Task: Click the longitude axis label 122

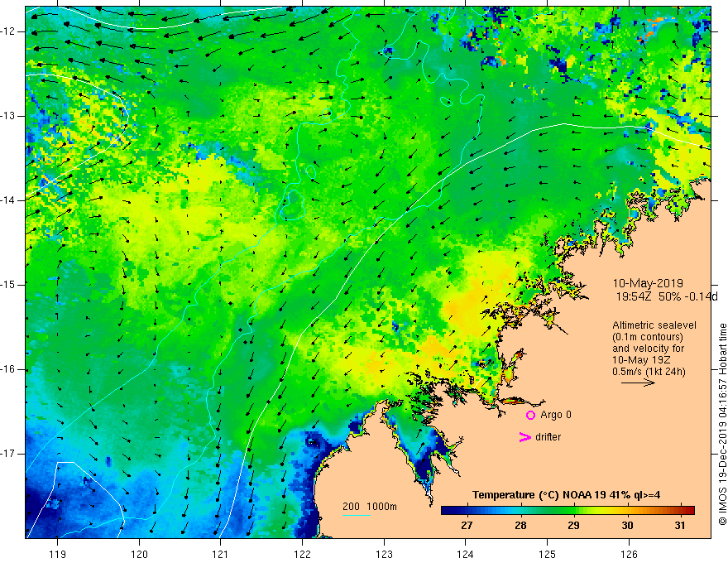Action: [302, 554]
